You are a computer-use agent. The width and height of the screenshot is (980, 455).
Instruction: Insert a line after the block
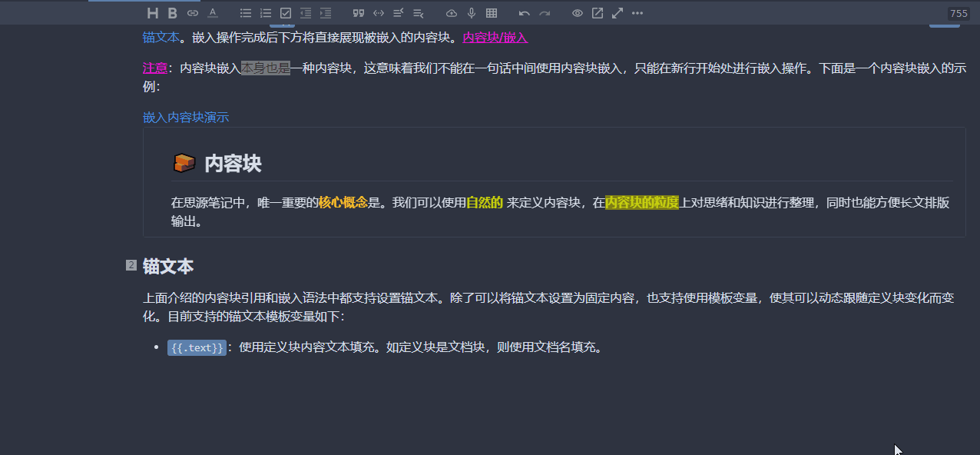(x=419, y=13)
